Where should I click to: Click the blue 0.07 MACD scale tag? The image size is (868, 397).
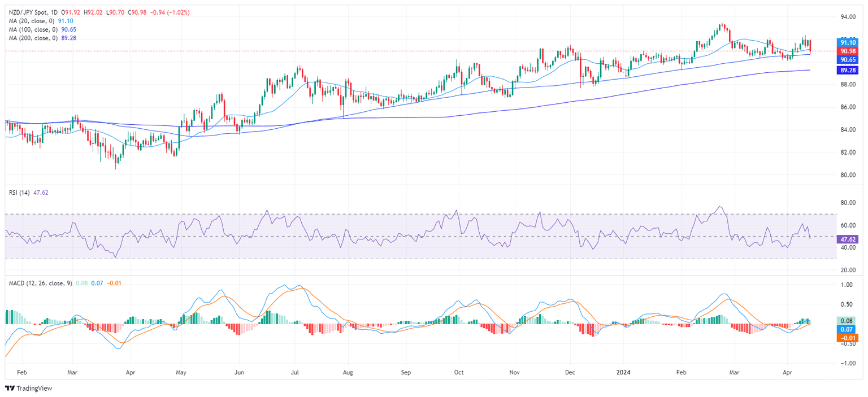(847, 329)
